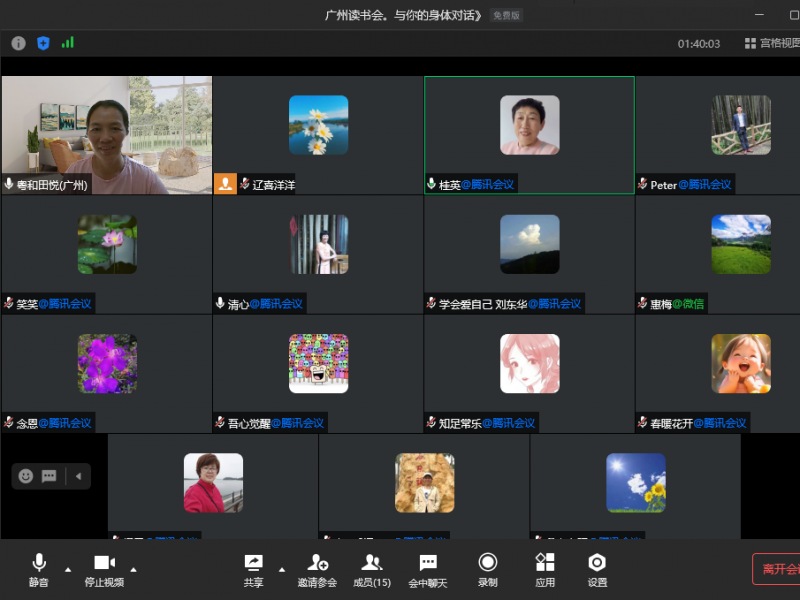Start screen sharing via 共享

254,570
